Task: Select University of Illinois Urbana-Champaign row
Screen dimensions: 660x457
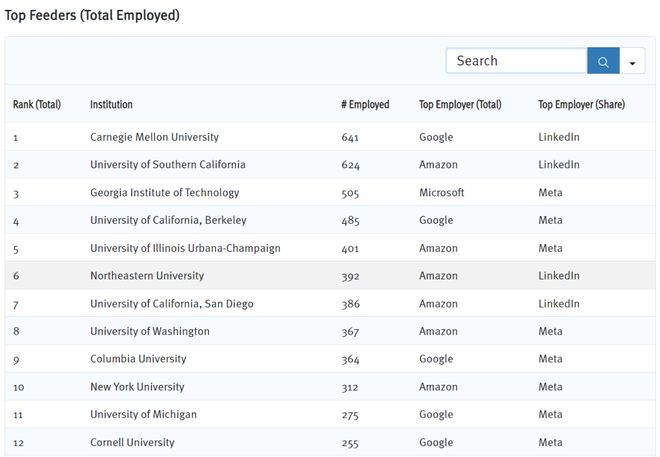Action: click(x=330, y=248)
